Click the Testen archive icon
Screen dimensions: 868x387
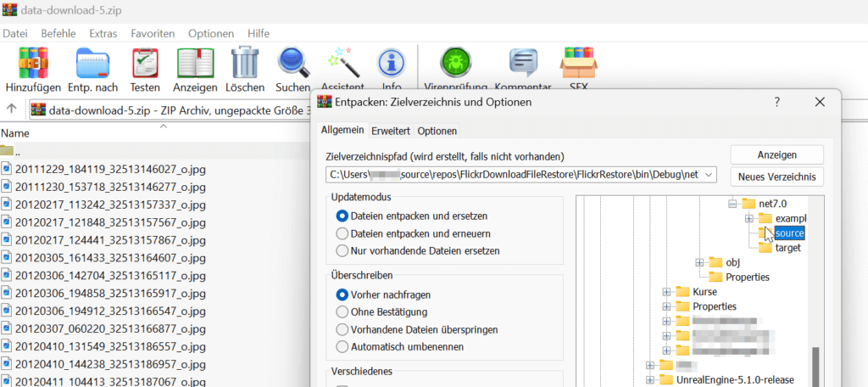click(145, 65)
